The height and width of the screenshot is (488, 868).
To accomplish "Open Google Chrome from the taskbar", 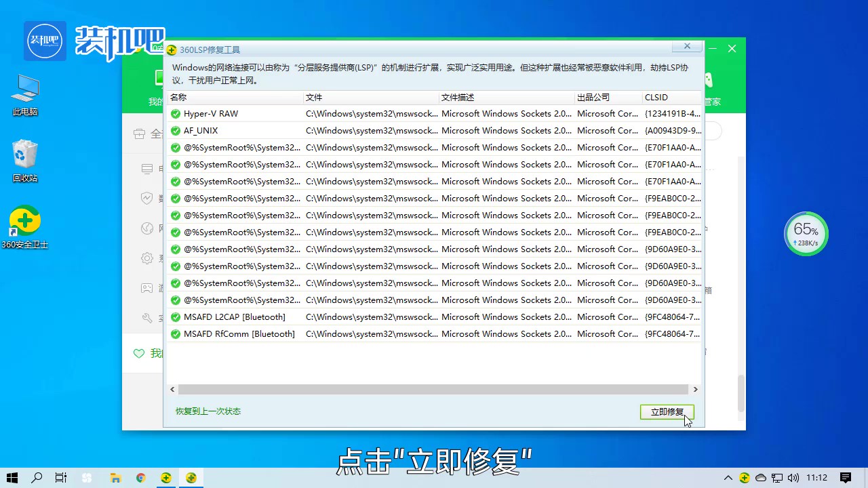I will 140,478.
